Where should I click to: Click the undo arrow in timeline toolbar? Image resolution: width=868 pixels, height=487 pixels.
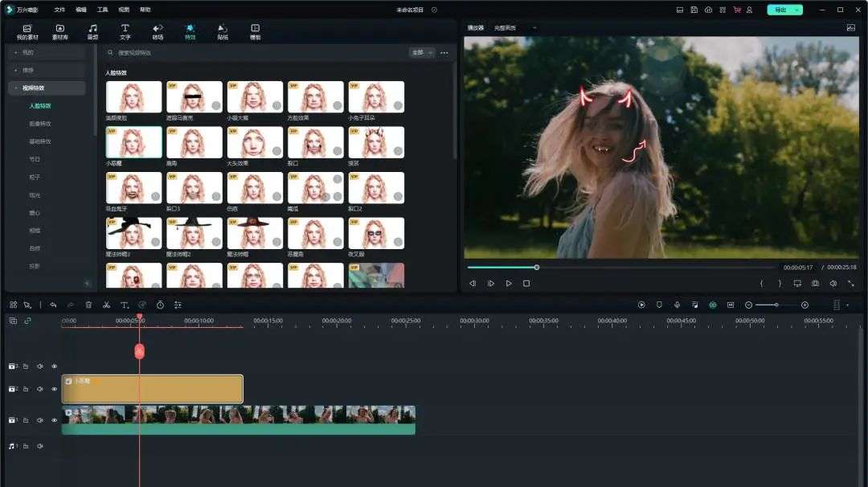pyautogui.click(x=53, y=305)
